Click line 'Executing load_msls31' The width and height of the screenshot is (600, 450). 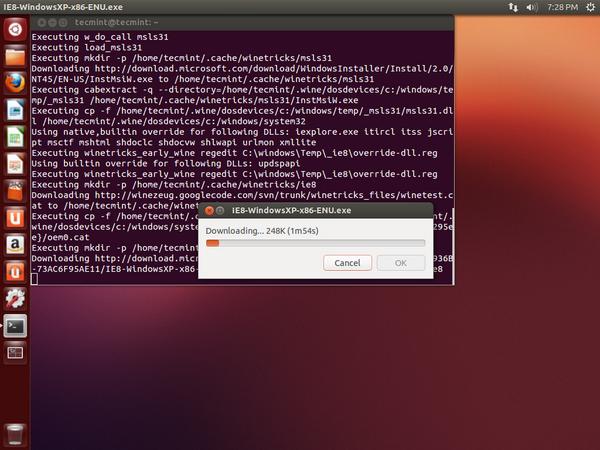pos(87,47)
